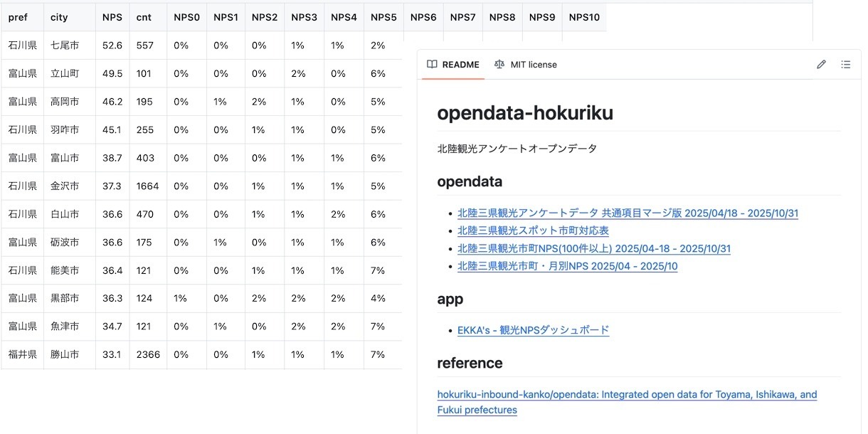Image resolution: width=868 pixels, height=434 pixels.
Task: Click the book icon beside README
Action: point(432,65)
